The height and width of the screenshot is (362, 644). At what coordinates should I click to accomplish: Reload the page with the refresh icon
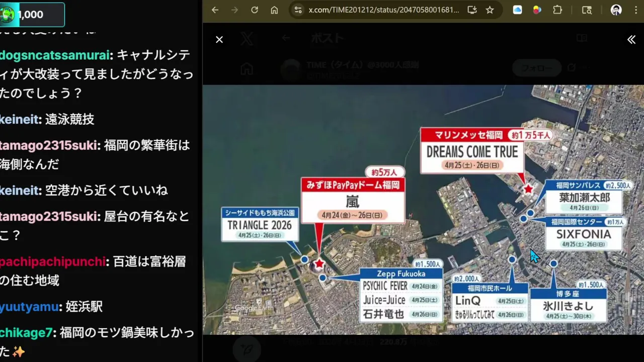[255, 10]
